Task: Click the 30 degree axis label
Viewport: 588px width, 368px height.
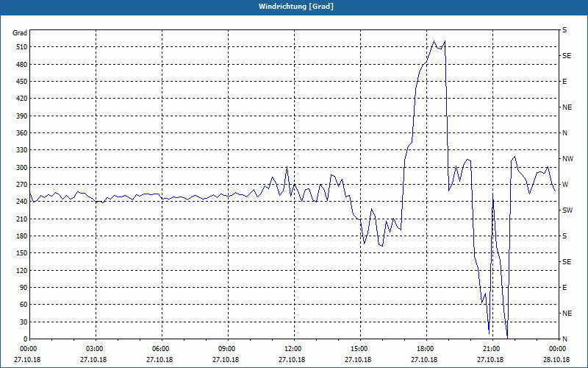Action: [24, 322]
